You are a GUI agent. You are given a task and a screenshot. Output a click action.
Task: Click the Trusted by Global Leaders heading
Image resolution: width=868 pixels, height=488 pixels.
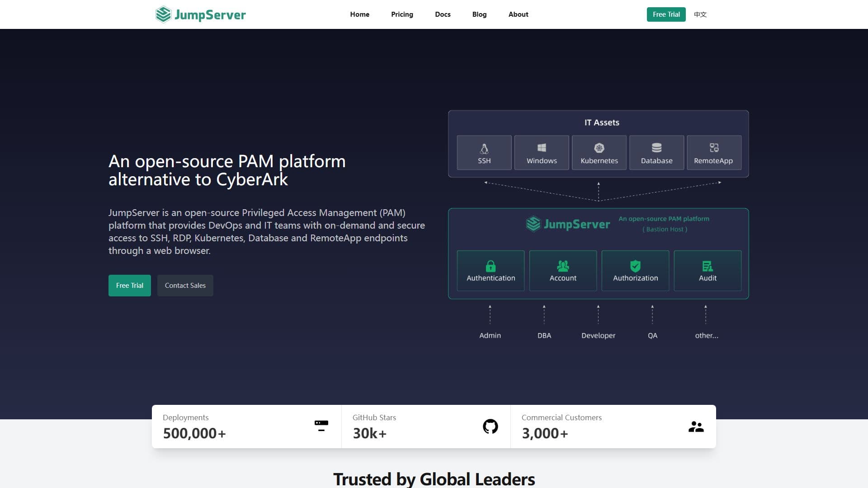point(434,479)
